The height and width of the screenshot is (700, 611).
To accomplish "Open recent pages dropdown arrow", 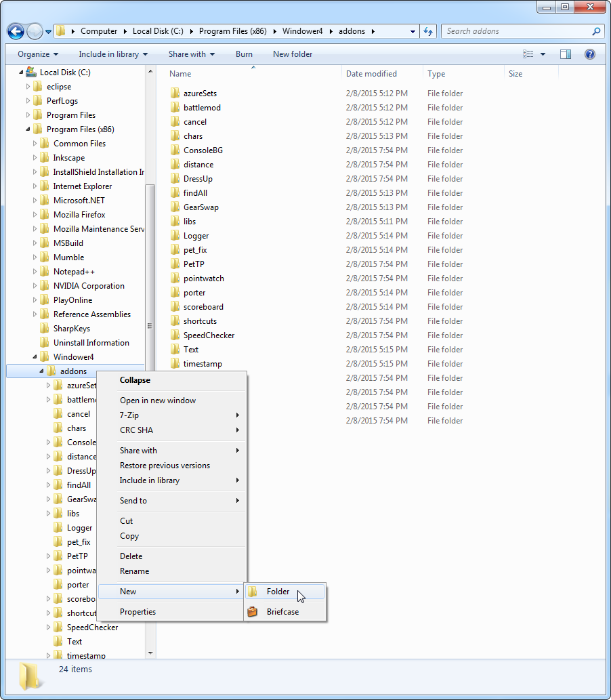I will [48, 32].
